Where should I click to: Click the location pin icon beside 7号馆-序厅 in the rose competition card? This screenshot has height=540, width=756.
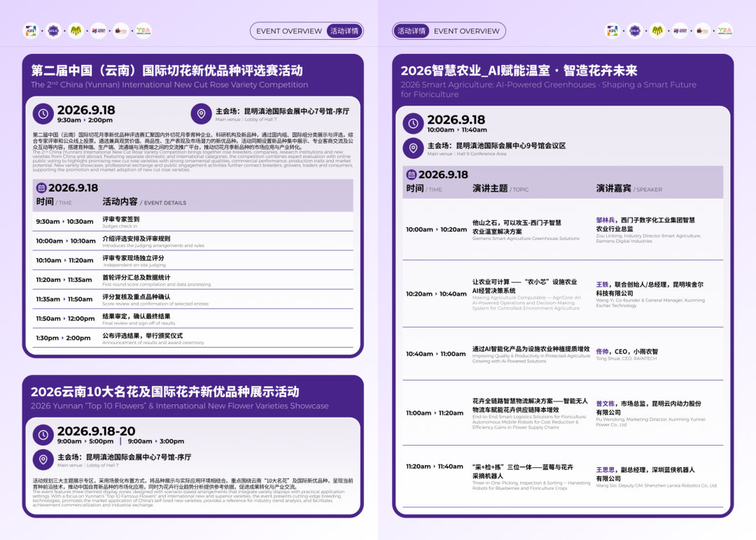(201, 114)
